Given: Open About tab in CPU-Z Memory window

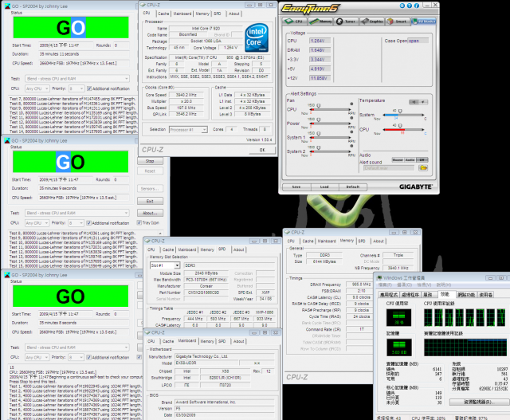Looking at the screenshot, I should (379, 241).
